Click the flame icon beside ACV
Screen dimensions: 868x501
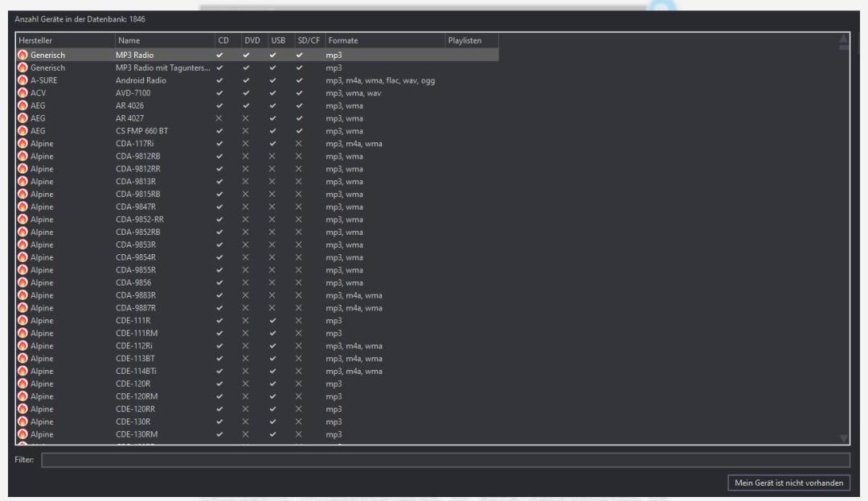click(23, 93)
